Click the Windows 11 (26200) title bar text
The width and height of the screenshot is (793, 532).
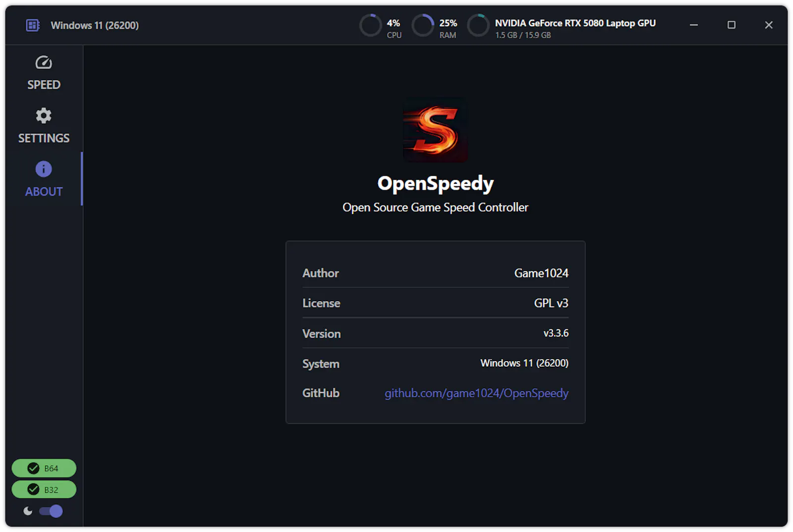tap(95, 25)
